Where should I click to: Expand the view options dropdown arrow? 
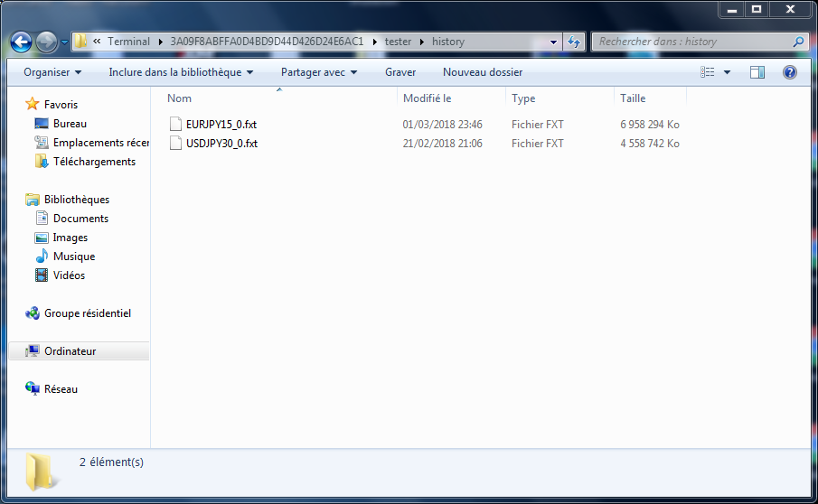tap(727, 72)
